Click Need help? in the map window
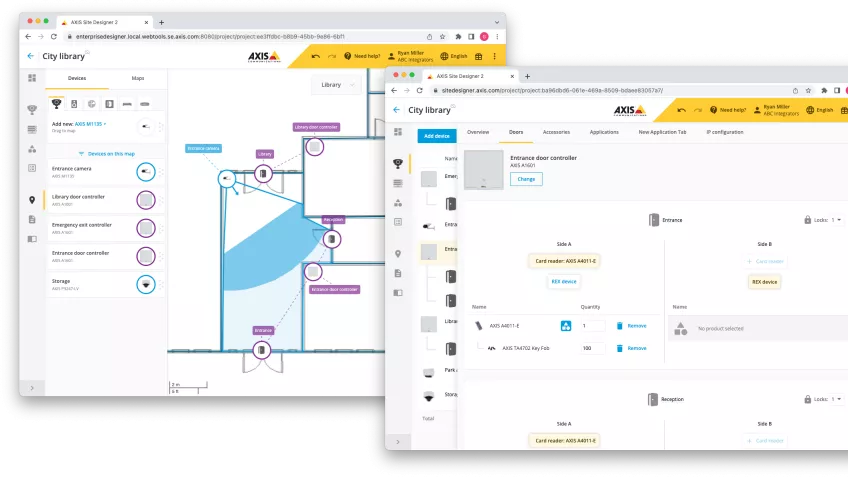The image size is (848, 477). 362,56
